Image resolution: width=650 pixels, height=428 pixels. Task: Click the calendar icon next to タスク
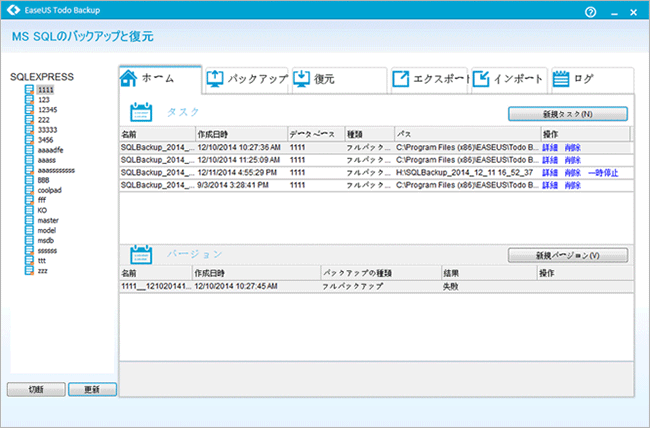(141, 112)
